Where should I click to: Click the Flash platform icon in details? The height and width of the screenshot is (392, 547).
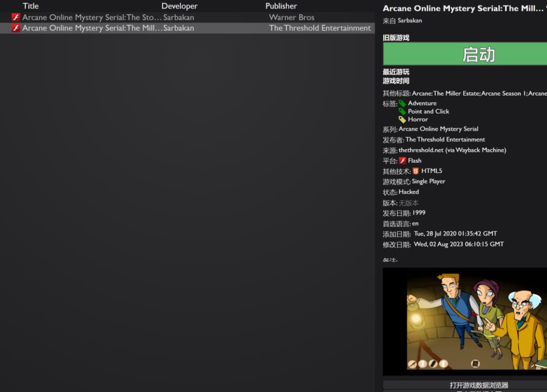tap(403, 161)
